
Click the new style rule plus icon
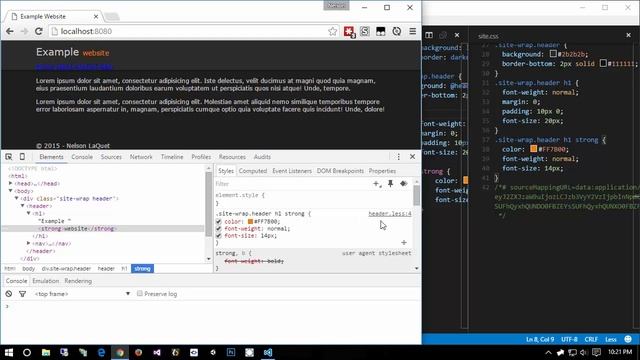coord(377,184)
